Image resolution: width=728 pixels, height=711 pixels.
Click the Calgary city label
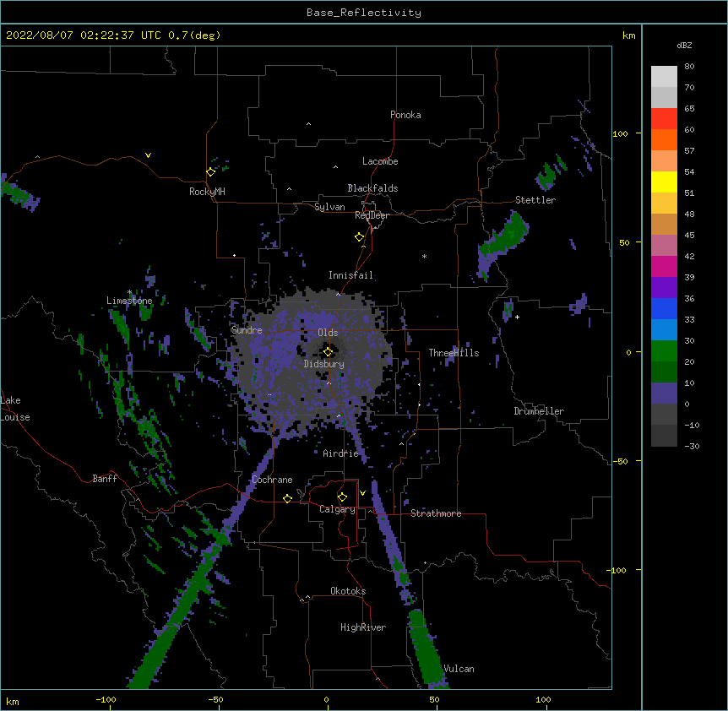tap(337, 509)
